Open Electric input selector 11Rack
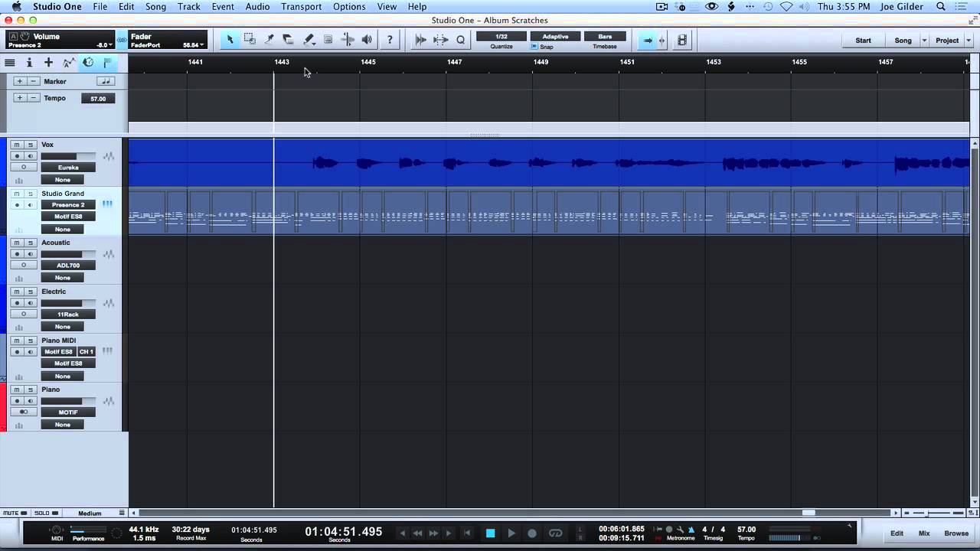 [68, 315]
